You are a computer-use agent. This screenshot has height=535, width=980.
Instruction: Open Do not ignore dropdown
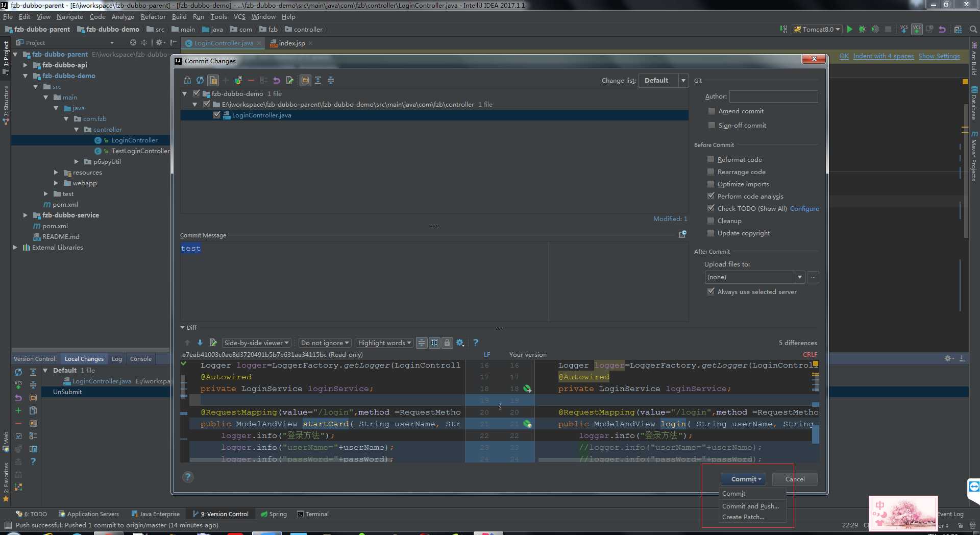325,343
